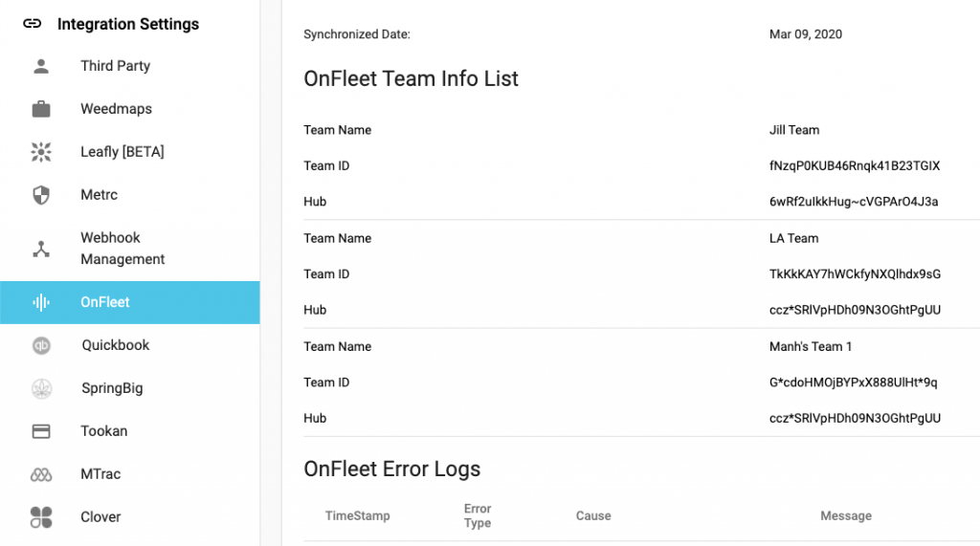
Task: Click Team Name label for Jill Team
Action: (x=338, y=130)
